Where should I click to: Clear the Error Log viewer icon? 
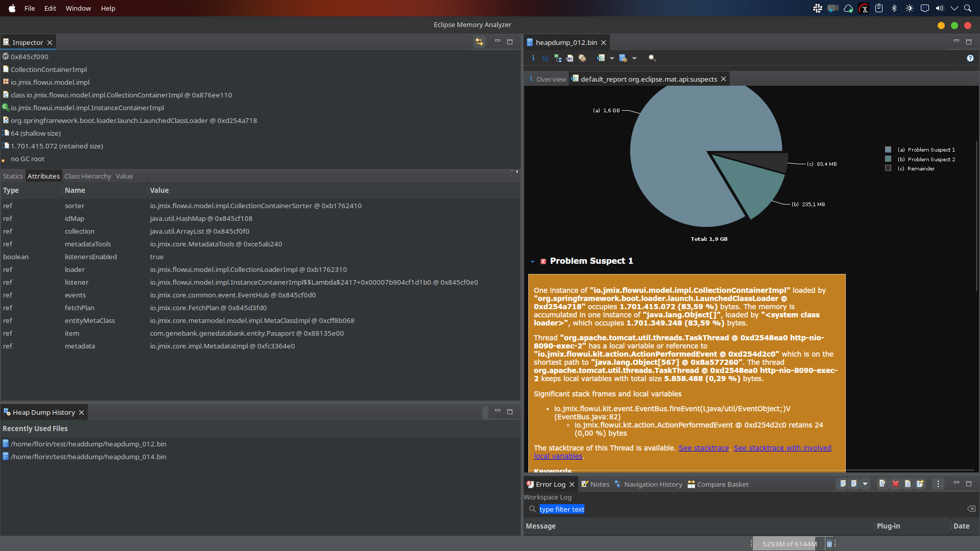click(882, 484)
